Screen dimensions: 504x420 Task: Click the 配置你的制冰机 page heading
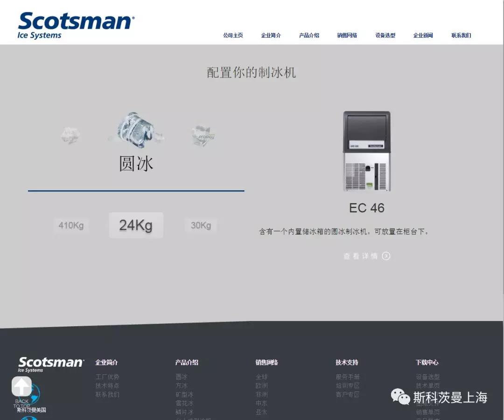click(251, 72)
